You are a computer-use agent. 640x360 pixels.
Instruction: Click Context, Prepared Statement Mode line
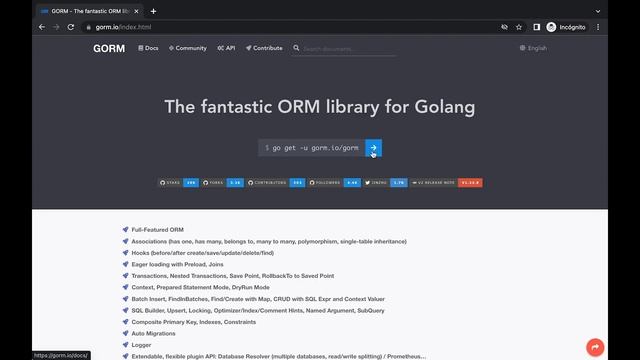click(200, 287)
